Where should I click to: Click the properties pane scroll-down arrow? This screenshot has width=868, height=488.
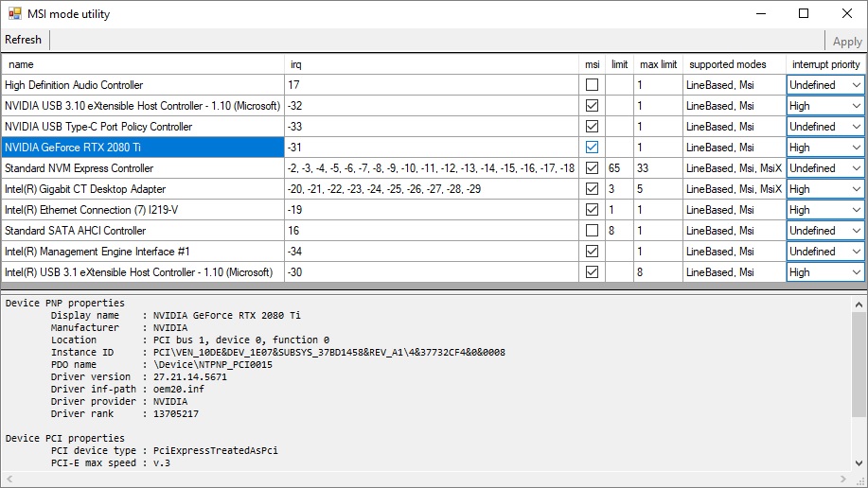[859, 463]
